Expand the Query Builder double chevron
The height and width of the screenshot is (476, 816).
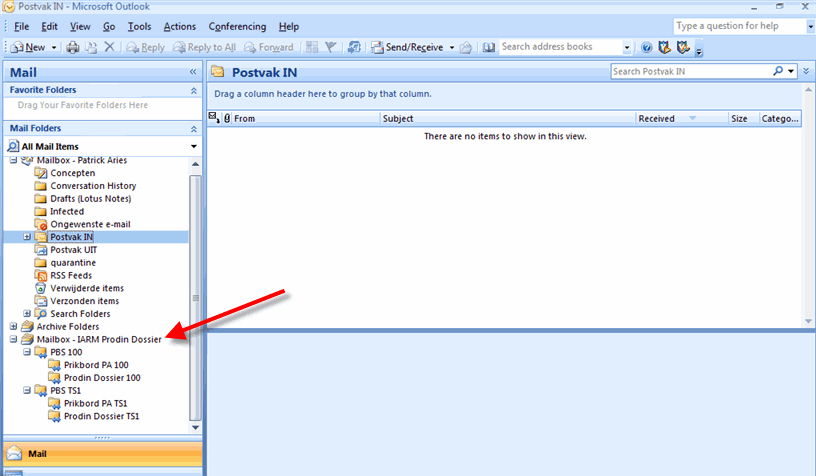coord(806,71)
